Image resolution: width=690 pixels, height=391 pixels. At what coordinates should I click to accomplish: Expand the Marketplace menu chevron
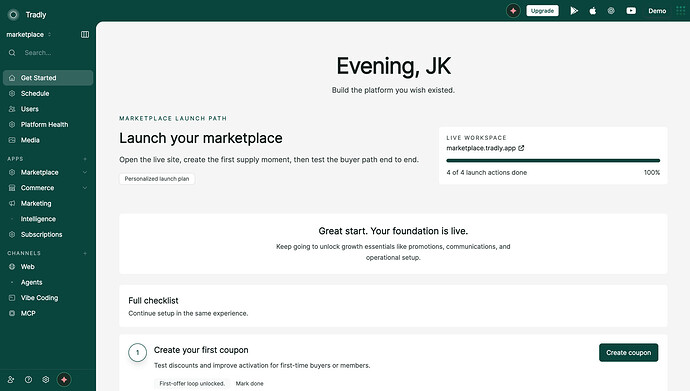[85, 172]
